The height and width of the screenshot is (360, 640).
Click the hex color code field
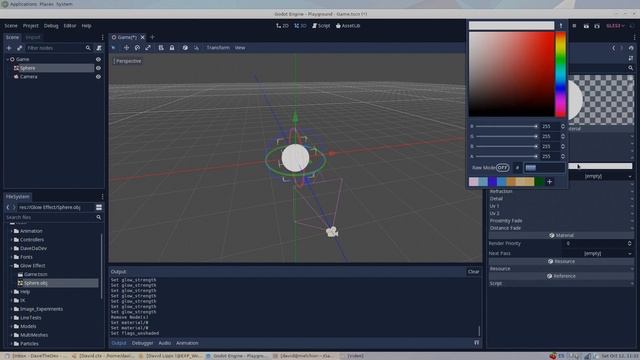pyautogui.click(x=544, y=168)
